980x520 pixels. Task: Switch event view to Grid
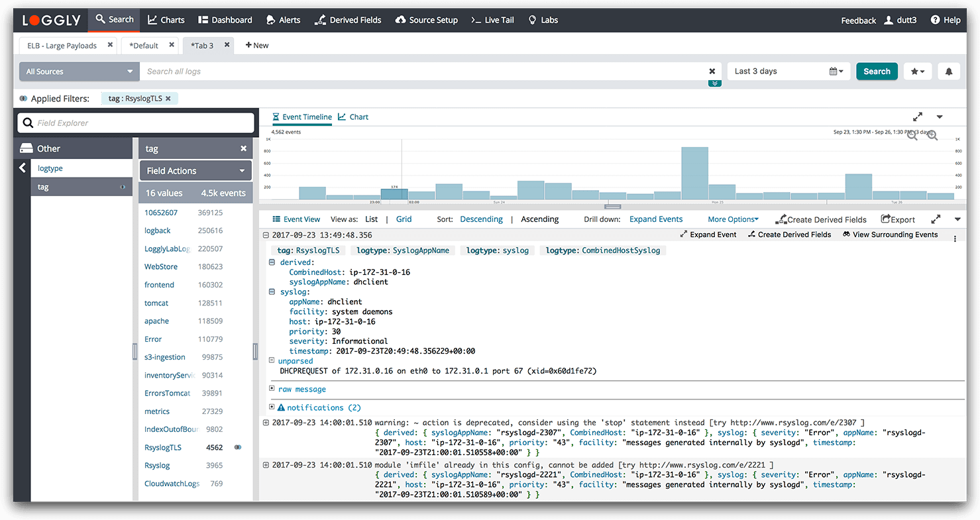pyautogui.click(x=404, y=219)
